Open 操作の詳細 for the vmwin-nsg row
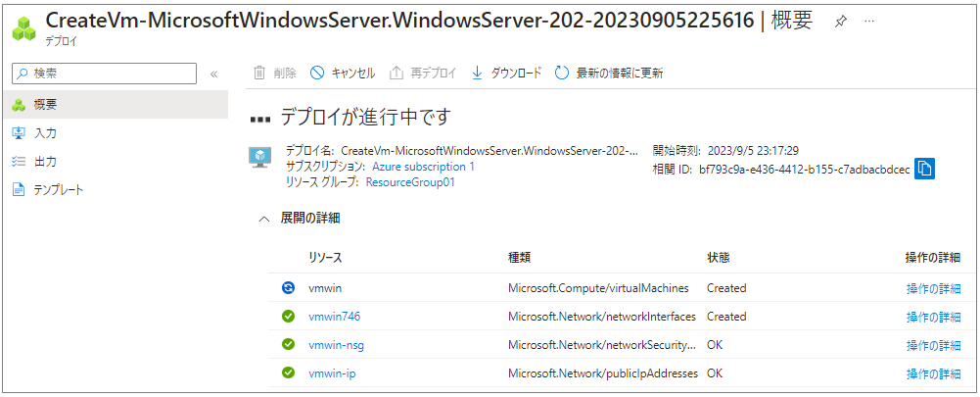 [933, 346]
